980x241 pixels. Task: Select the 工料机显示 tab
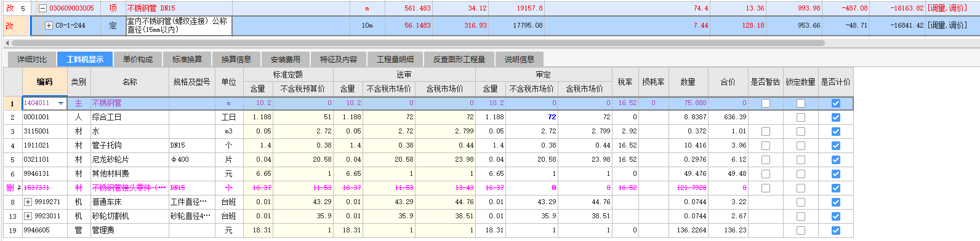click(85, 60)
